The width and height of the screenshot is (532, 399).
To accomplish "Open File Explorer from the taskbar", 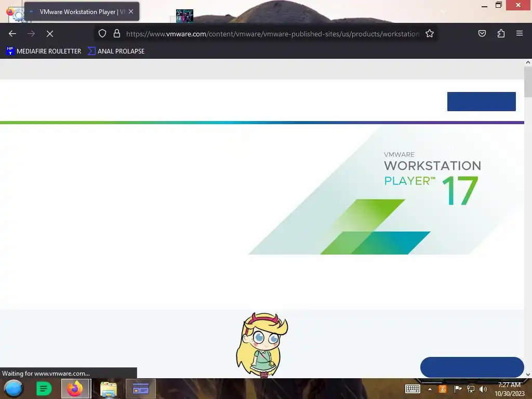I will (x=109, y=389).
